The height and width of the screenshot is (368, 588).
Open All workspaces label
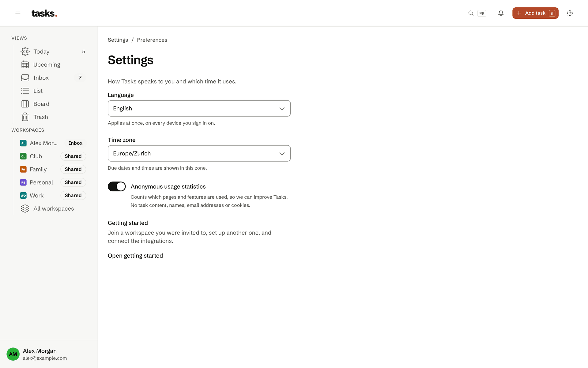pos(54,209)
